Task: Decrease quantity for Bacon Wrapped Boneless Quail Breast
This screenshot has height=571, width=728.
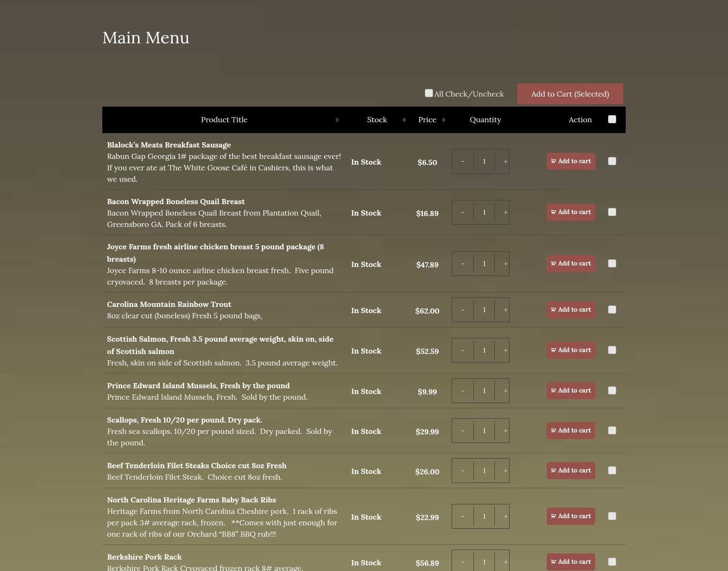Action: (462, 212)
